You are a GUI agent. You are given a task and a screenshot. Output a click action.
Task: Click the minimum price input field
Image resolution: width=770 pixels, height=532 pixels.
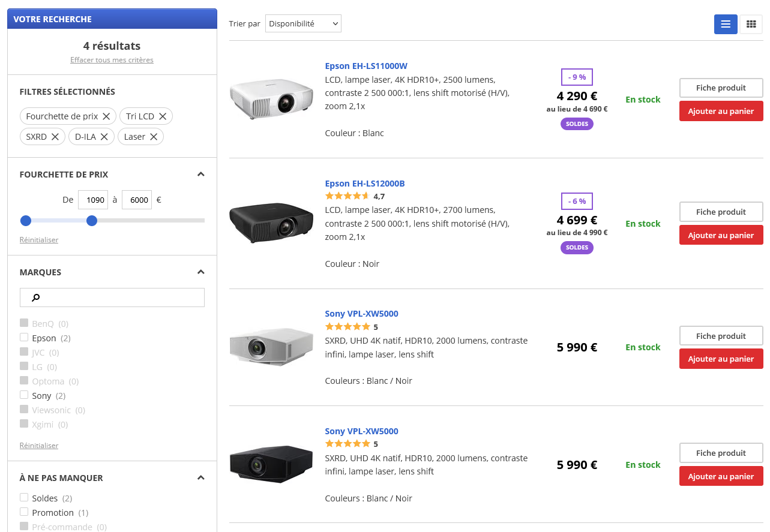pos(93,200)
